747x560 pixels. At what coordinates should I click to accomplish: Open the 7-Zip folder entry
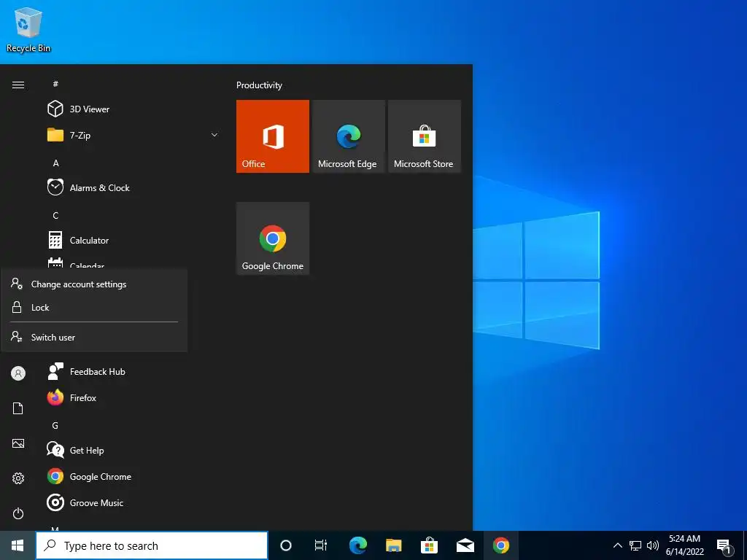point(133,135)
